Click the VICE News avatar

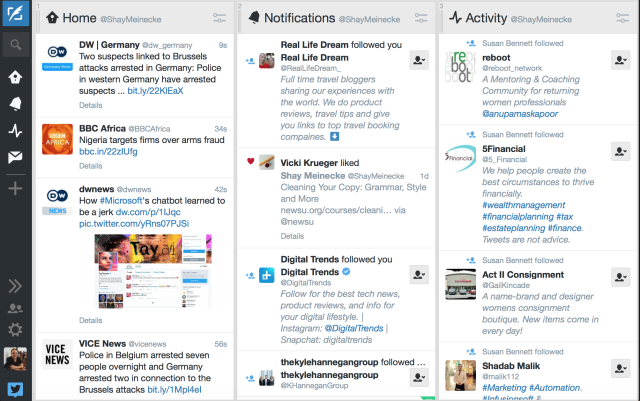click(58, 354)
